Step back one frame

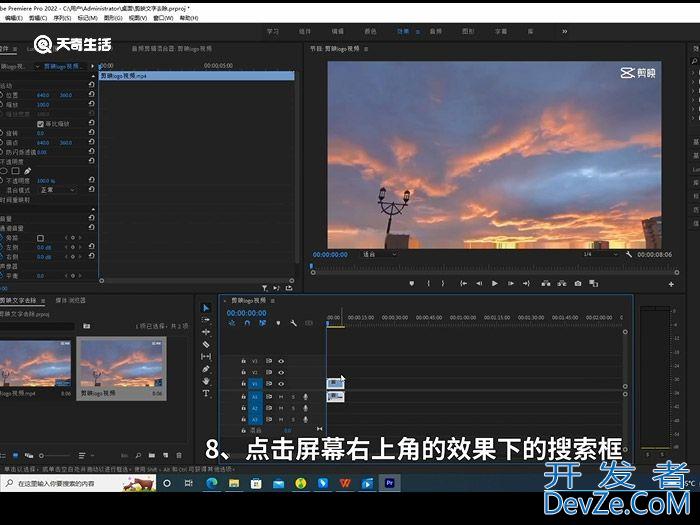(x=479, y=283)
